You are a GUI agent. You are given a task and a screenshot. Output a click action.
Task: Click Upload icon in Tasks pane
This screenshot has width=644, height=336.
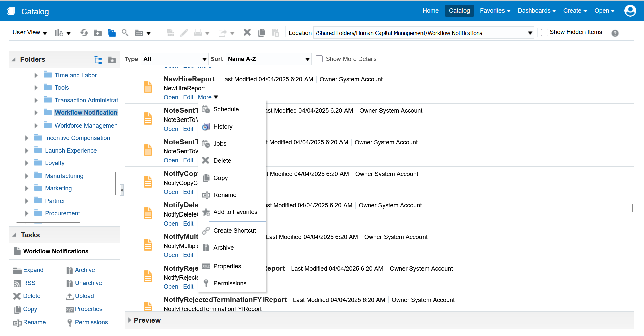click(69, 296)
